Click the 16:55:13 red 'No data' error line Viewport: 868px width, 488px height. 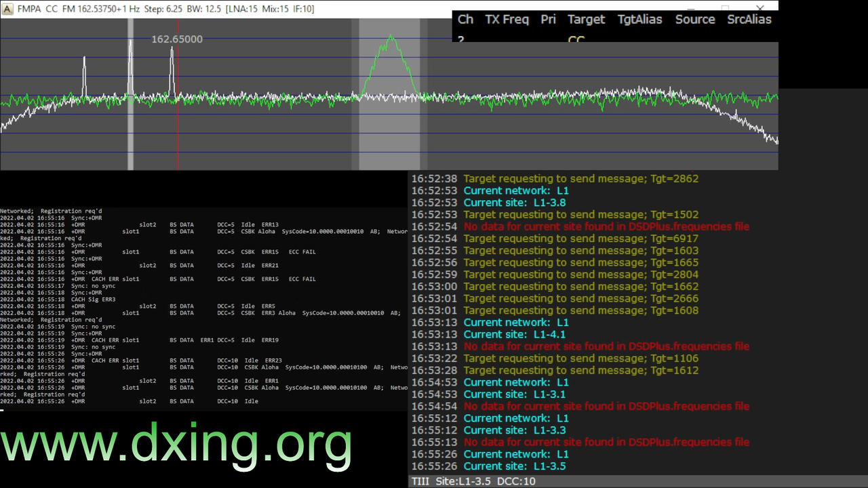[580, 442]
